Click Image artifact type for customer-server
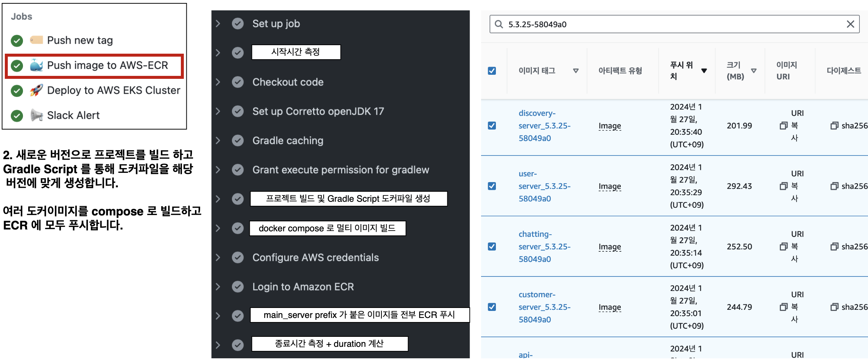Image resolution: width=868 pixels, height=362 pixels. [610, 307]
